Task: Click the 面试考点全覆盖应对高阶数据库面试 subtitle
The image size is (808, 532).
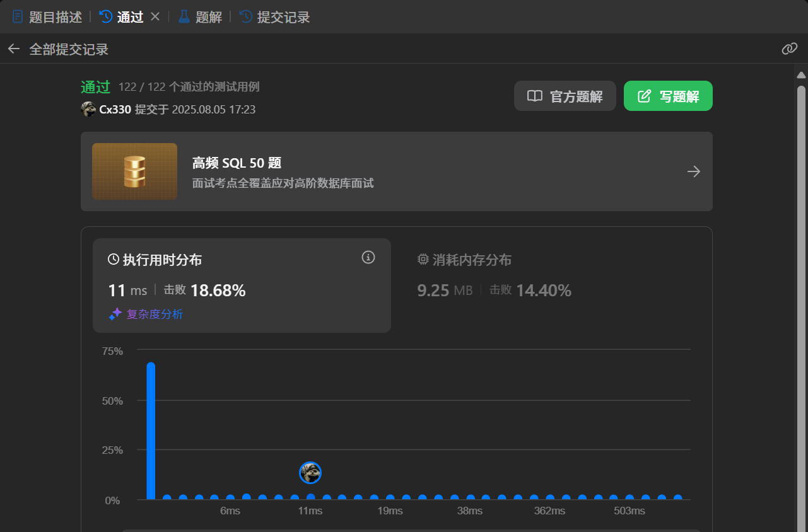Action: point(283,183)
